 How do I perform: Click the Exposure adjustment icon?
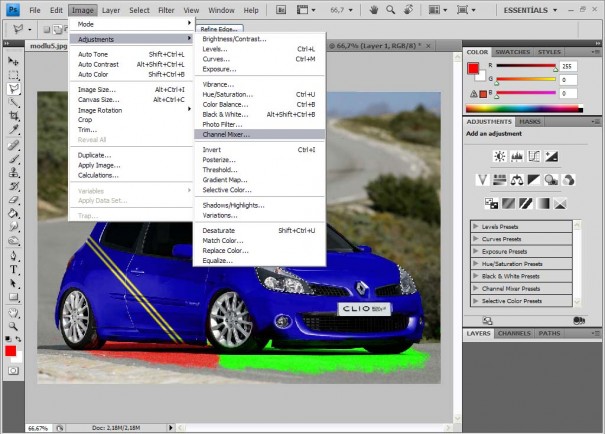click(551, 156)
